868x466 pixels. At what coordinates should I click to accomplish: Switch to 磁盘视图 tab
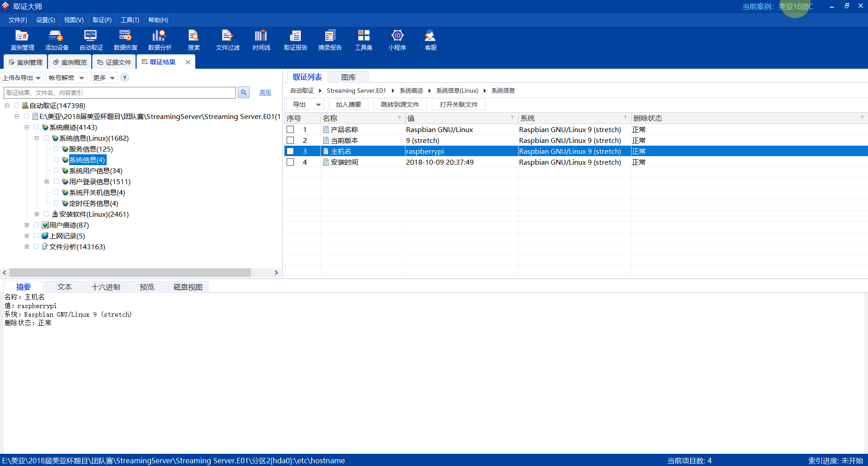[x=188, y=287]
